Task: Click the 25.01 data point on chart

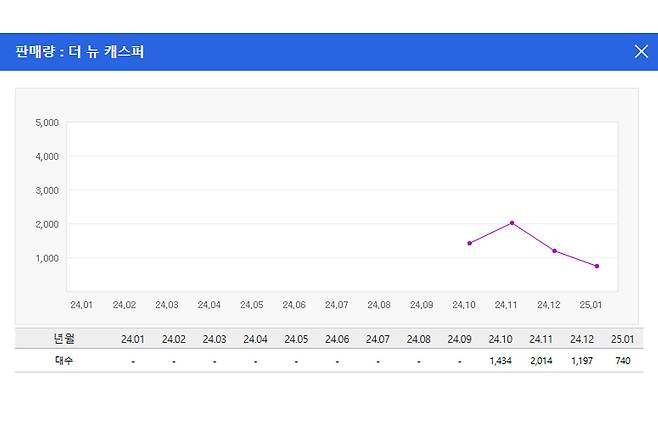Action: [597, 266]
